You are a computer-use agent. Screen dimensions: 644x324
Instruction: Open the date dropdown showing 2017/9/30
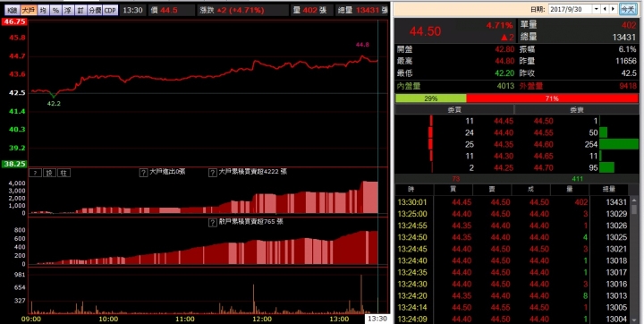point(597,9)
